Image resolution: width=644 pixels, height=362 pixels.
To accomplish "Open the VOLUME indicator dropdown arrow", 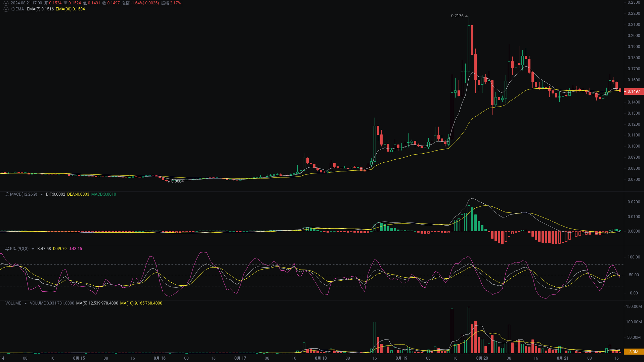I will 25,304.
